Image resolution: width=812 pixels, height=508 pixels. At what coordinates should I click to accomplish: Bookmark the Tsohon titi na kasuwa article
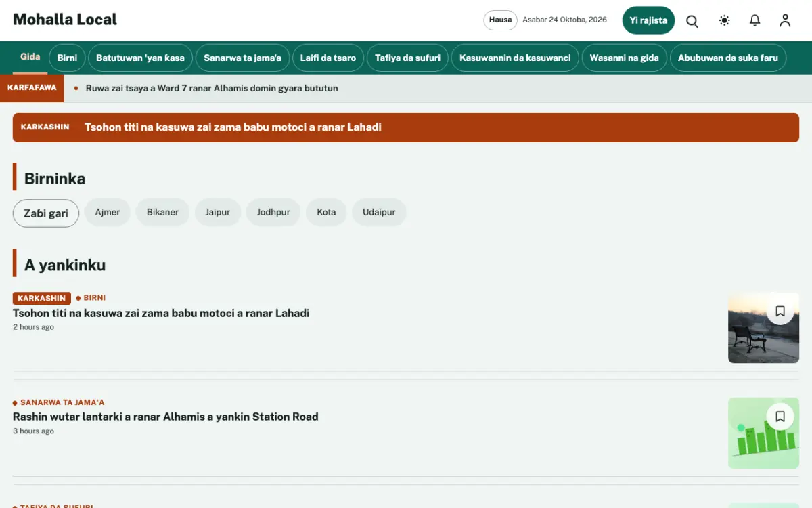[780, 311]
